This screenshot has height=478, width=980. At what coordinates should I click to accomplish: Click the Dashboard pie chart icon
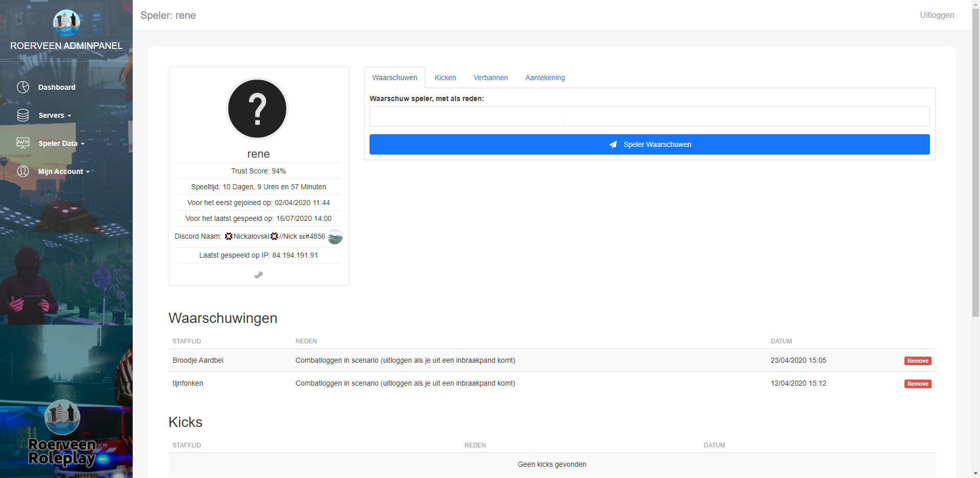(23, 87)
